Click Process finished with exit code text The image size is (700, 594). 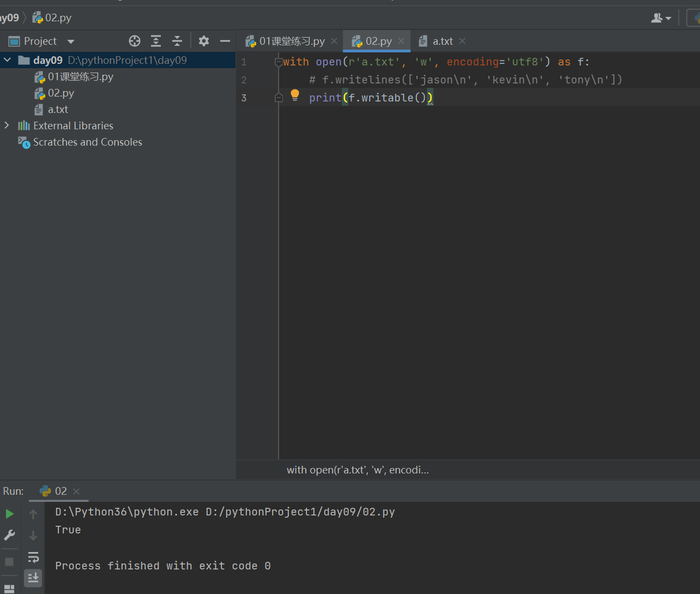coord(162,566)
